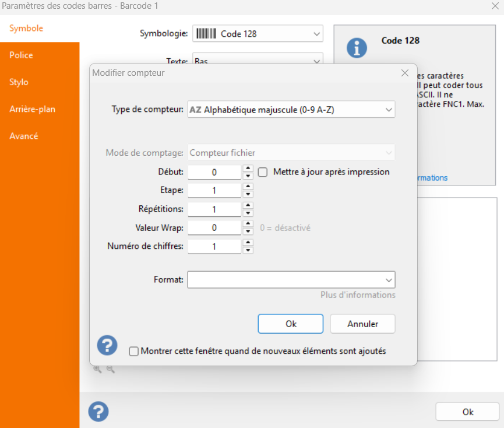Screen dimensions: 504x428
Task: Enable Mettre à jour après impression checkbox
Action: [x=263, y=172]
